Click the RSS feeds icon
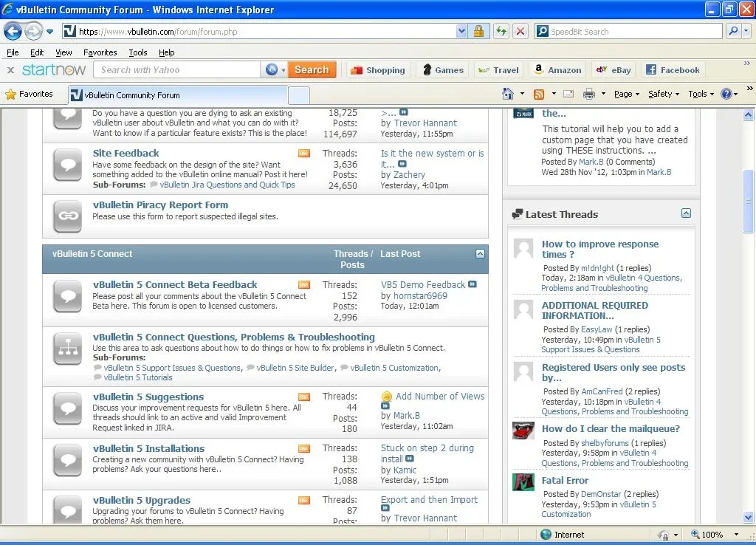756x545 pixels. (539, 94)
